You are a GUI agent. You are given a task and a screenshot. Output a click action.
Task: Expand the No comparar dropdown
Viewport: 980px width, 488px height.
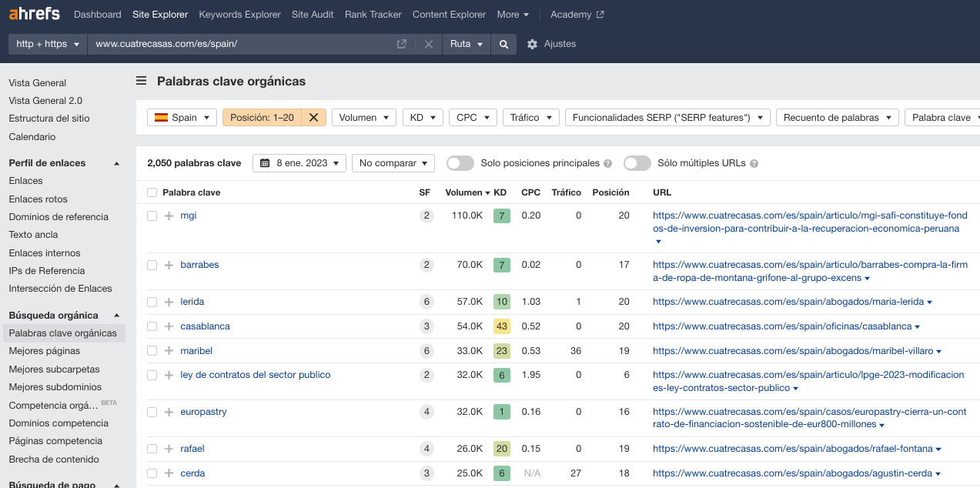tap(393, 163)
